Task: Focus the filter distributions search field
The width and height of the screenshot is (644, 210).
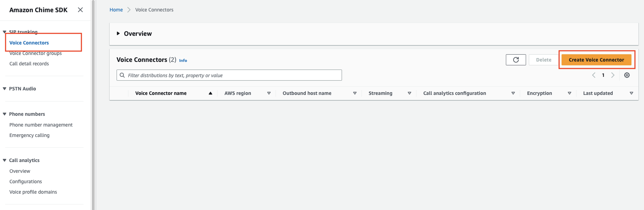Action: [229, 75]
